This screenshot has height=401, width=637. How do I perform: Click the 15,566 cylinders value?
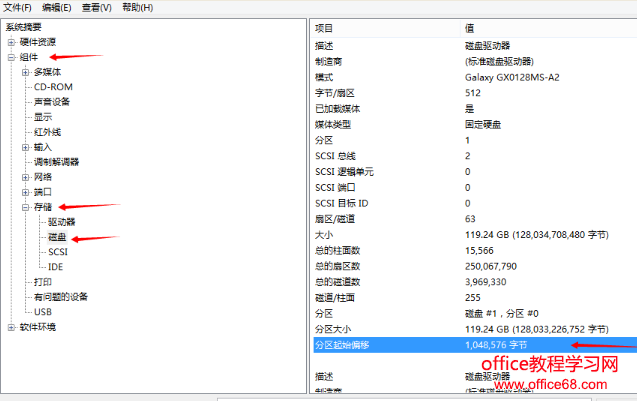[x=479, y=251]
